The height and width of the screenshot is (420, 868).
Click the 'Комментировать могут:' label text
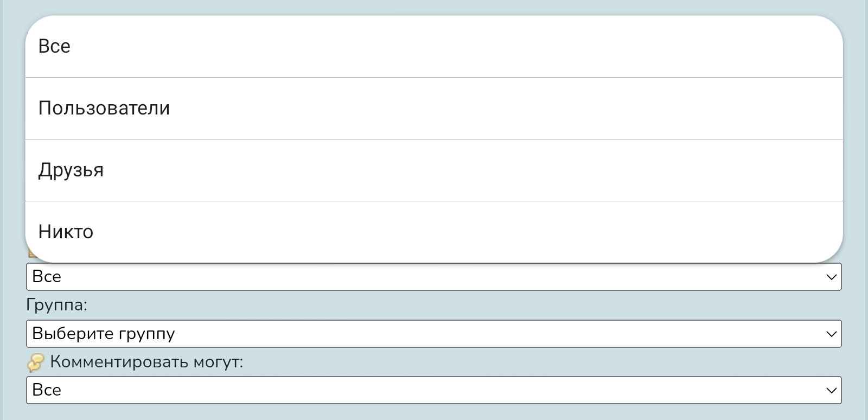tap(146, 361)
